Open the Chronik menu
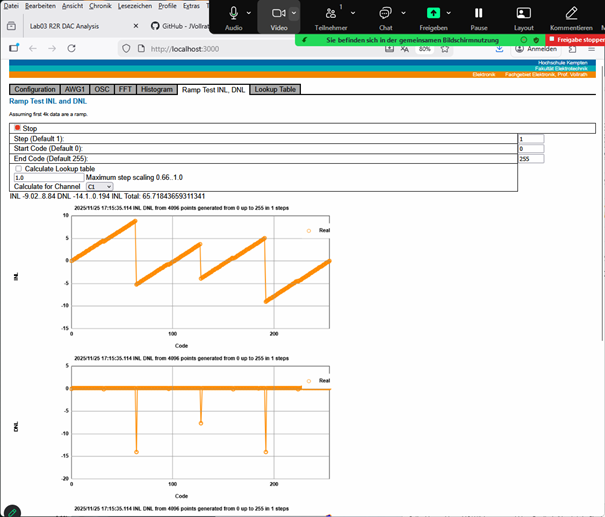The image size is (605, 517). [100, 6]
